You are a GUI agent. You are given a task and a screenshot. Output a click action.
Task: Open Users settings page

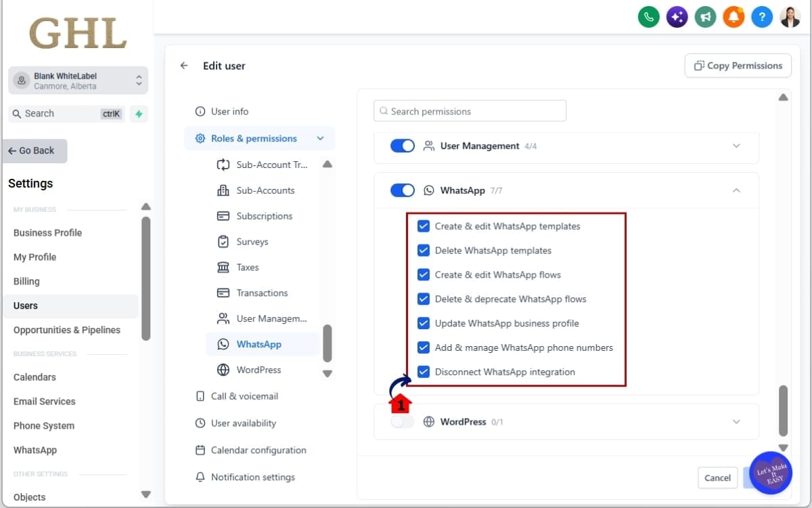[x=70, y=305]
